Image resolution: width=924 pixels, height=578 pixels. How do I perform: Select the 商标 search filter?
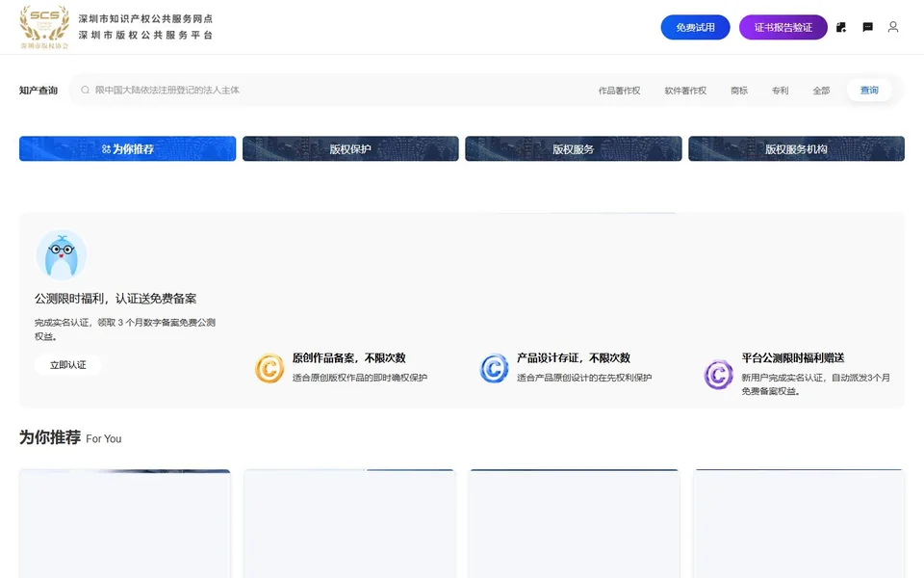[739, 91]
